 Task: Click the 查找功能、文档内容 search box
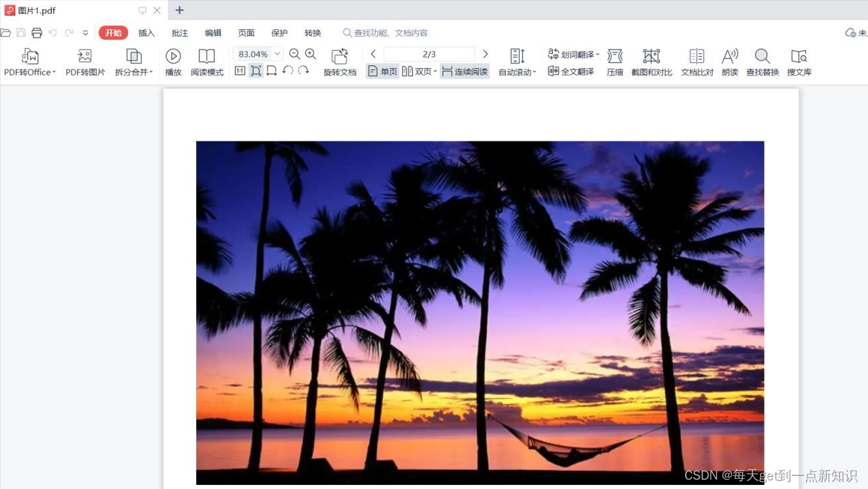[x=386, y=33]
